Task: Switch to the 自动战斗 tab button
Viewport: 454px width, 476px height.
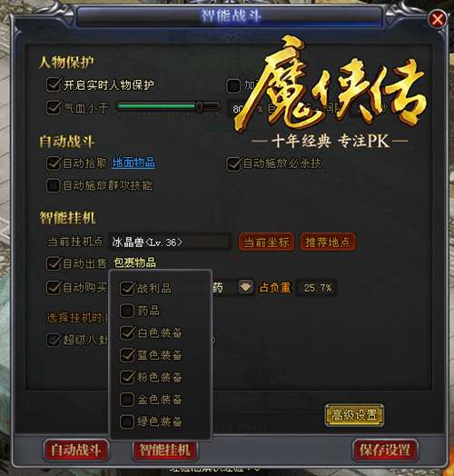Action: pyautogui.click(x=76, y=451)
